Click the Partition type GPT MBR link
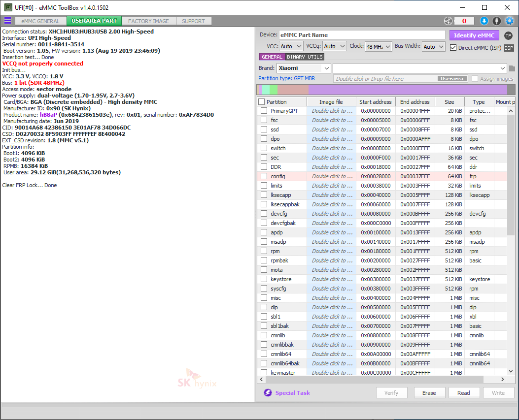Viewport: 519px width, 420px height. (287, 78)
